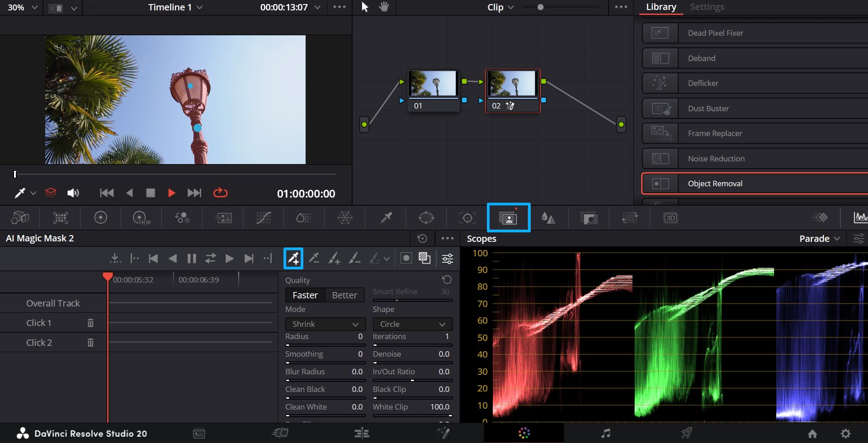Open the Clip grade menu
This screenshot has height=443, width=868.
coord(500,7)
